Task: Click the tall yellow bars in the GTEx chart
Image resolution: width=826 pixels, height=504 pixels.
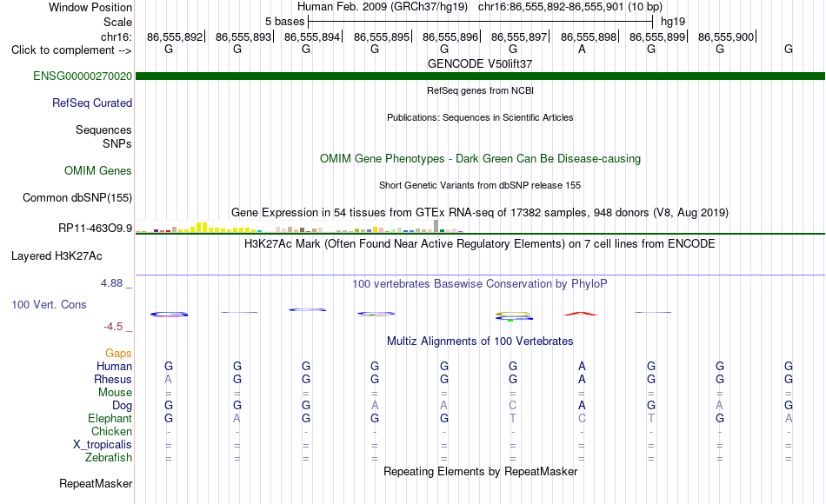Action: click(x=202, y=227)
